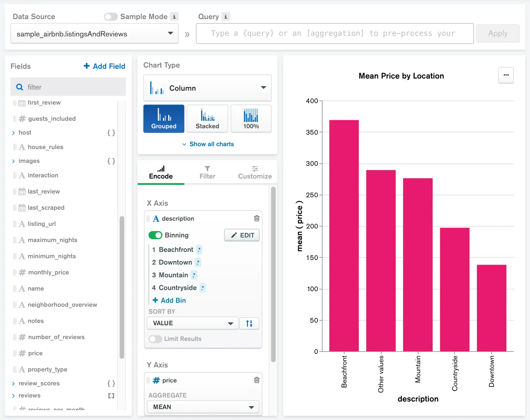Delete the description field from X Axis

(256, 218)
